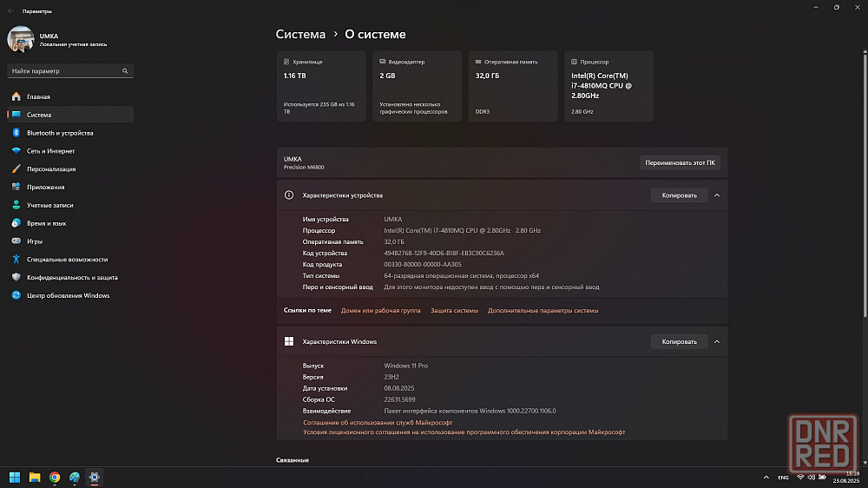
Task: Collapse Характеристики устройства section chevron
Action: point(717,195)
